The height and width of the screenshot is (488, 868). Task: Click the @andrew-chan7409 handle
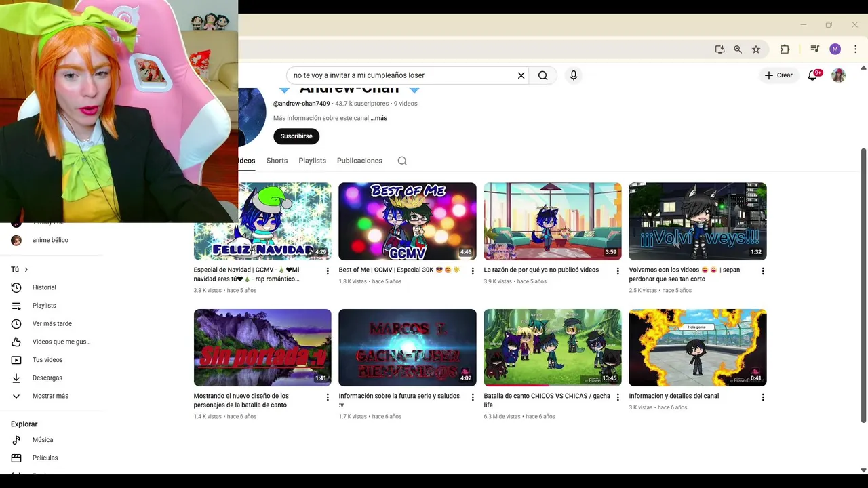[x=301, y=104]
